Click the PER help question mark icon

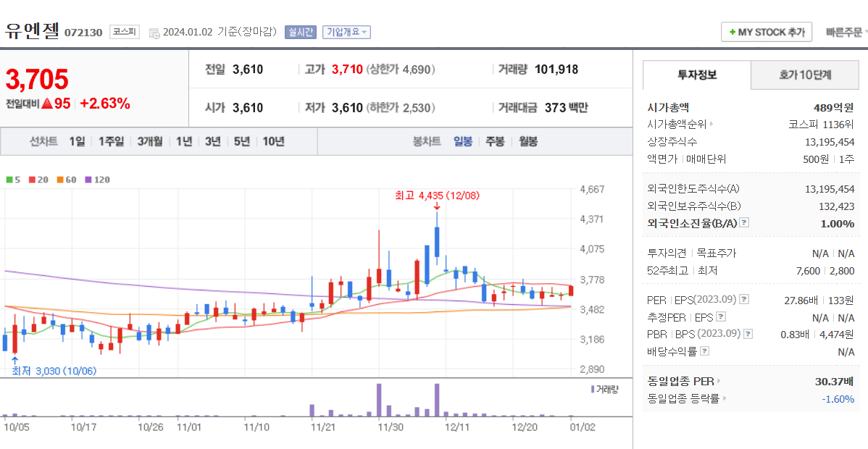(744, 300)
